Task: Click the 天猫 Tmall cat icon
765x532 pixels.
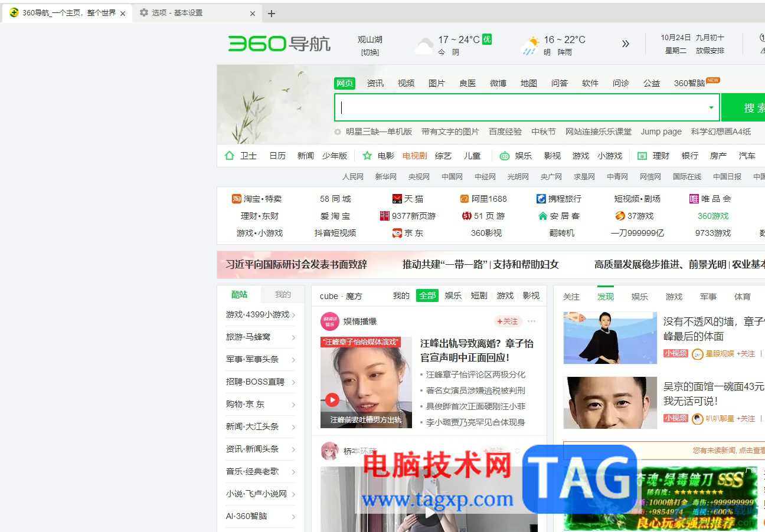Action: tap(397, 198)
